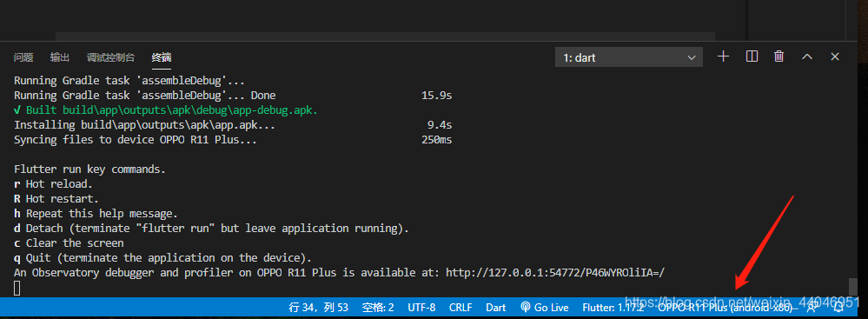Open the 调试控制台 debug console tab
The image size is (868, 319).
(110, 57)
